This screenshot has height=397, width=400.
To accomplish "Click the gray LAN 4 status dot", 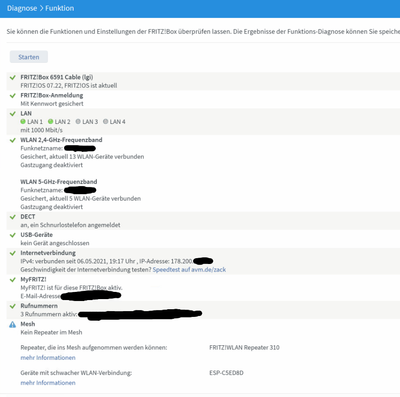I will pyautogui.click(x=105, y=122).
